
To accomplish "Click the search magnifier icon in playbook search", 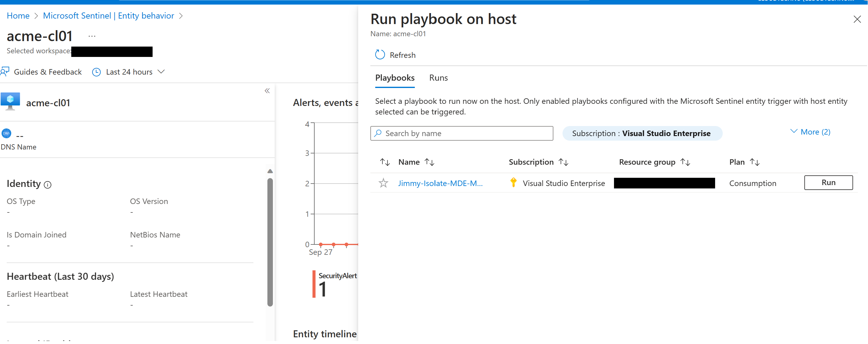I will tap(378, 133).
